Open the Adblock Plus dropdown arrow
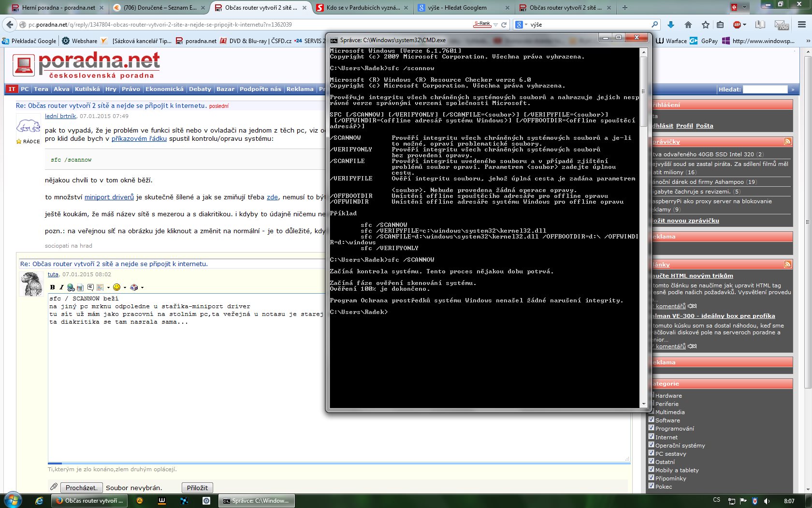Viewport: 812px width, 508px height. (744, 25)
